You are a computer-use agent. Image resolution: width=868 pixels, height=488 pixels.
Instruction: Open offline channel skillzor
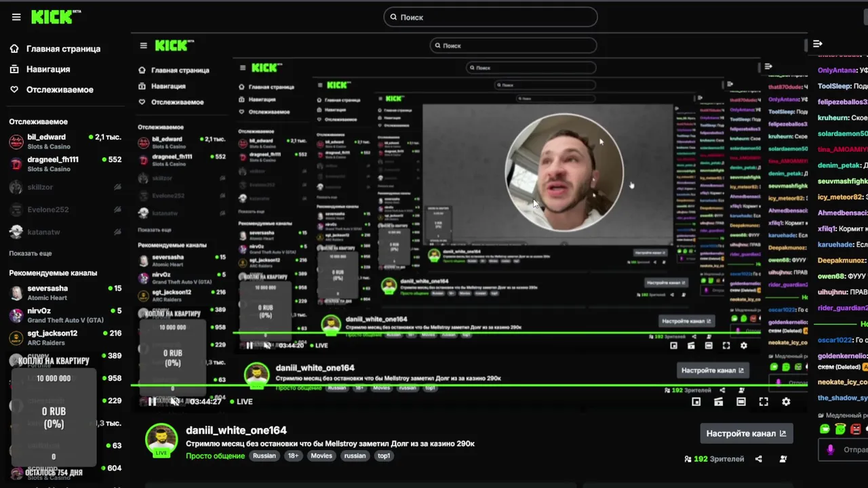tap(65, 187)
